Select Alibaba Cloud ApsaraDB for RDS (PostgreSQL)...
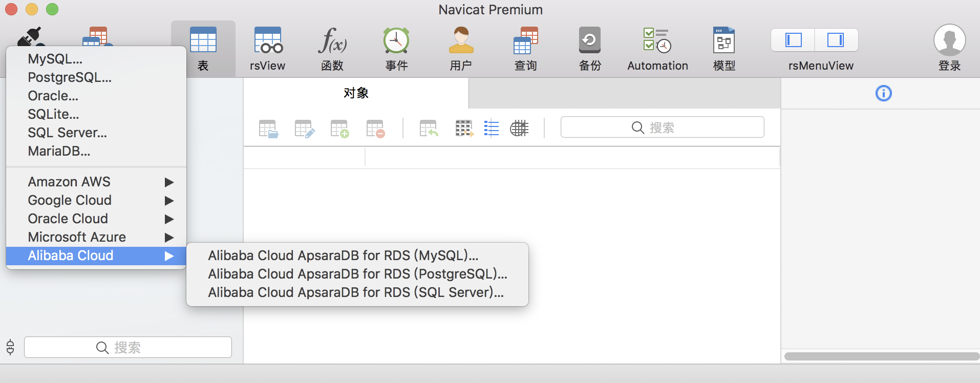The image size is (980, 383). [x=357, y=274]
